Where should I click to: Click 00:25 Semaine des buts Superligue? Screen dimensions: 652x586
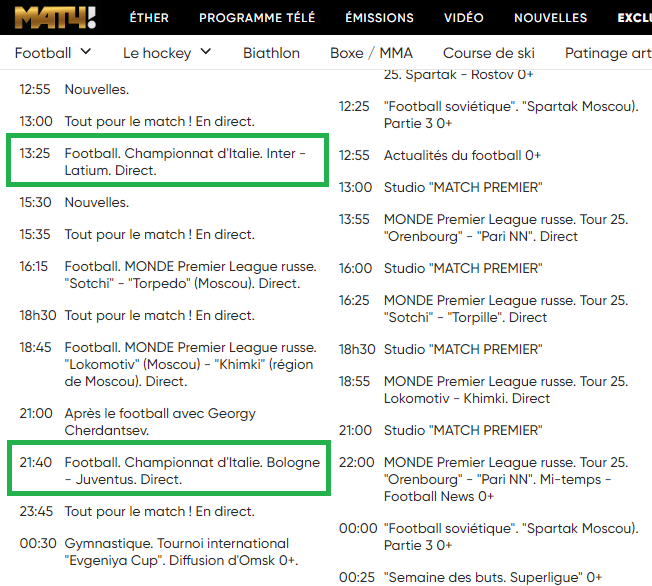(x=470, y=577)
